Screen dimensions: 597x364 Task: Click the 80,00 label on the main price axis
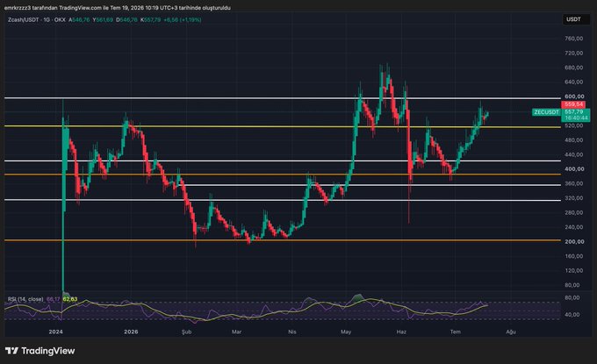(x=572, y=285)
